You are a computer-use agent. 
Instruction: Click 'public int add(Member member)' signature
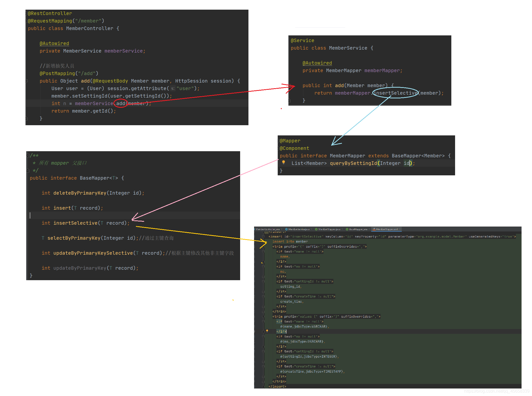coord(345,86)
